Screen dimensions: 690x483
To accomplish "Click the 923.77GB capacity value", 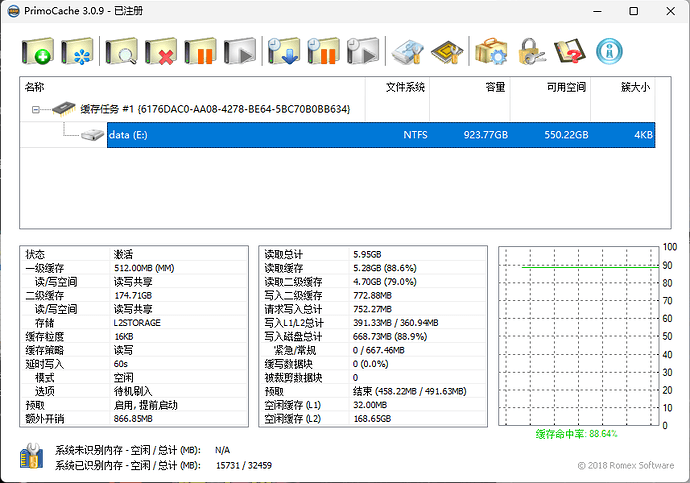I will [485, 135].
